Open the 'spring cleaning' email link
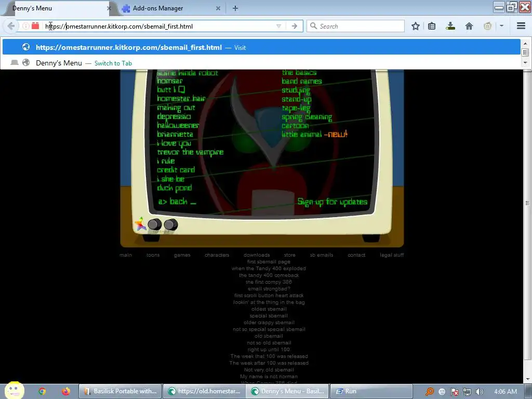 [x=307, y=117]
